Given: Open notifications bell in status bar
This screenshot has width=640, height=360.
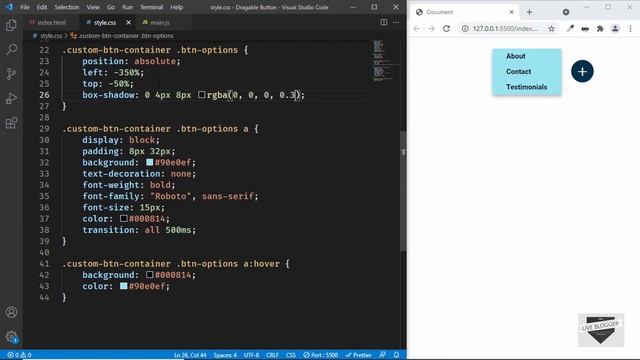Looking at the screenshot, I should point(396,355).
